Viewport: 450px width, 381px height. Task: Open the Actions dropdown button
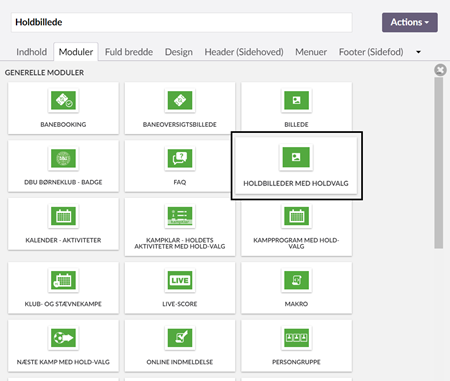pos(410,22)
